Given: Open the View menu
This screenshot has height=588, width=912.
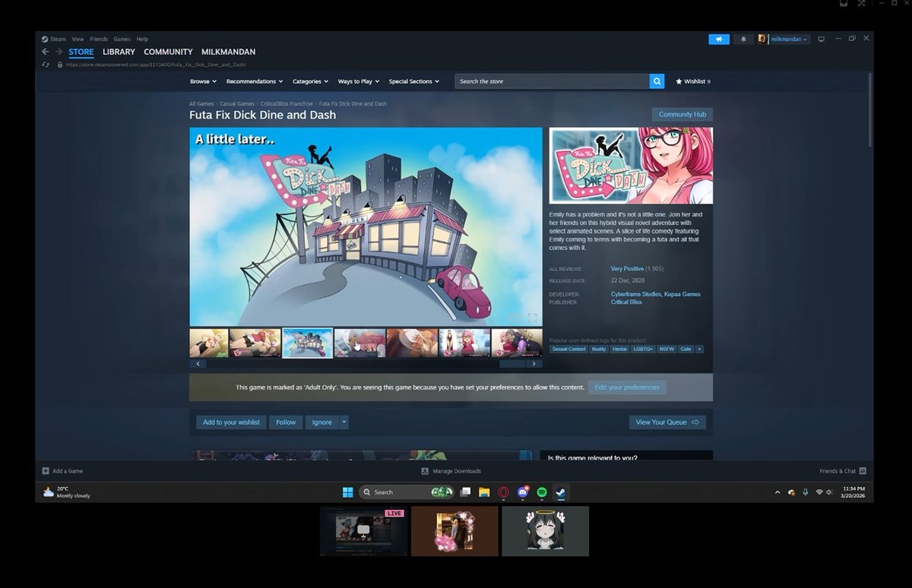Looking at the screenshot, I should [78, 39].
